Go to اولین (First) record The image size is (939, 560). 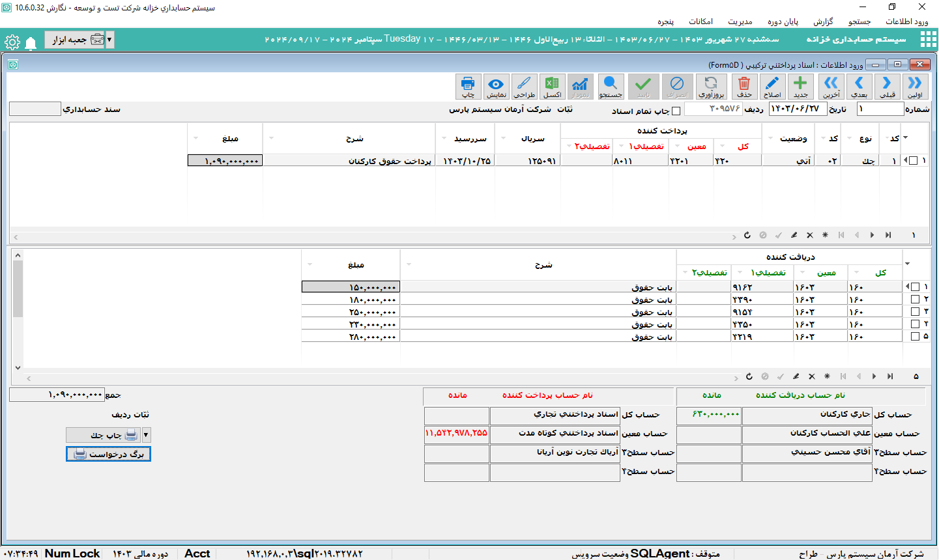tap(915, 87)
